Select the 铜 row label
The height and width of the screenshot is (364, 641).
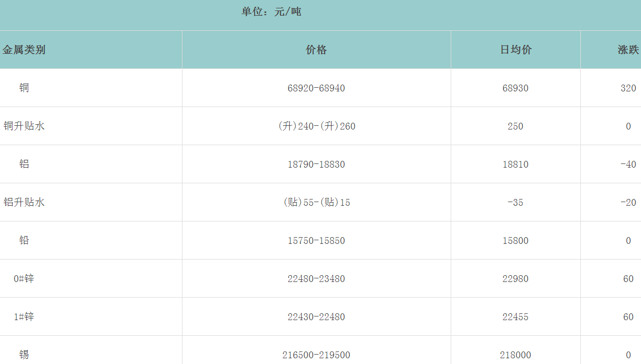point(24,88)
